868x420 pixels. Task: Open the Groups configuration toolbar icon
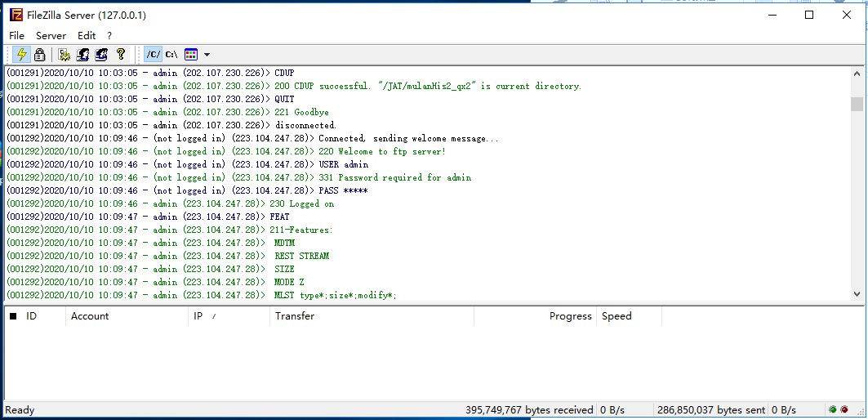click(x=101, y=54)
